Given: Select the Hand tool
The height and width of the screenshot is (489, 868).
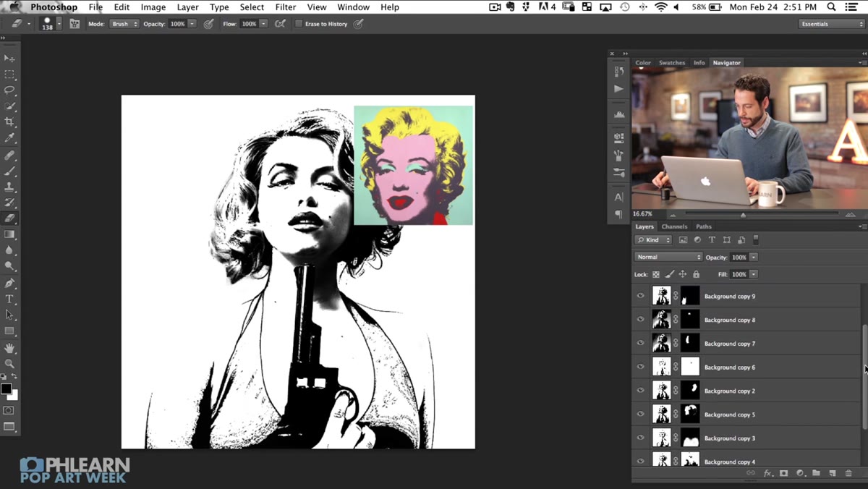Looking at the screenshot, I should 9,348.
